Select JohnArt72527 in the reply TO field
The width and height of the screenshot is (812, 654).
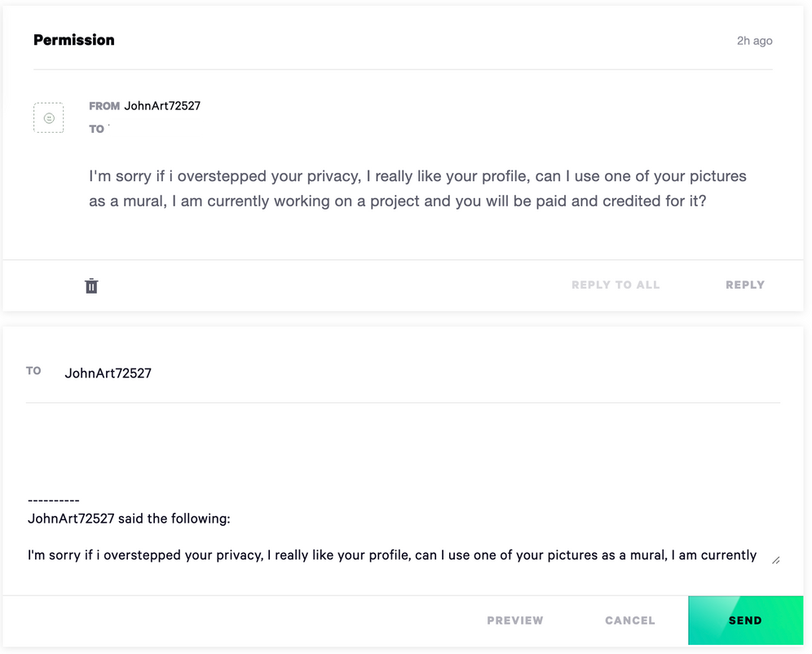pos(108,373)
